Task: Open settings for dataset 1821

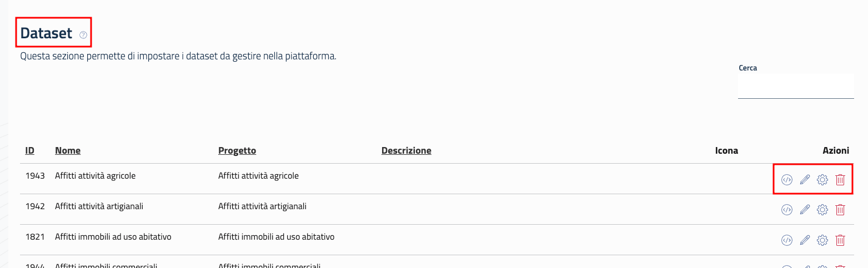Action: click(822, 240)
